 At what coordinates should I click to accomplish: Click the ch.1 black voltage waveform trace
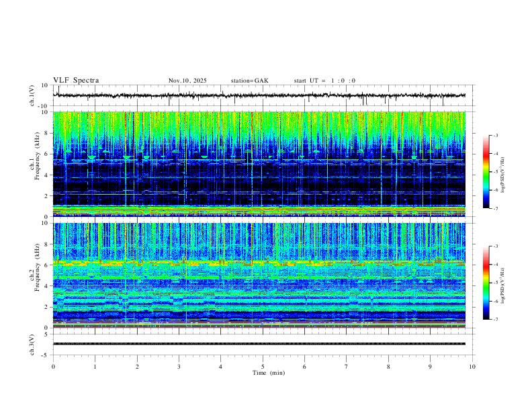[x=259, y=95]
